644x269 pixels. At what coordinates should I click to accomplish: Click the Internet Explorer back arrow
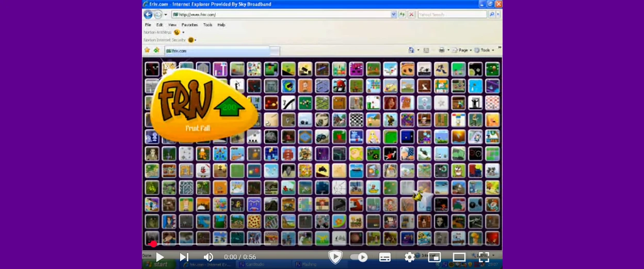click(x=148, y=14)
